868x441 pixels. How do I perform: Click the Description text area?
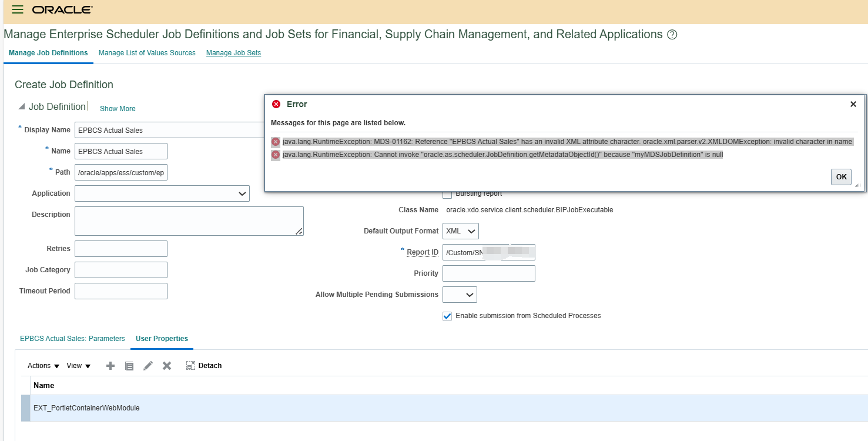coord(189,221)
